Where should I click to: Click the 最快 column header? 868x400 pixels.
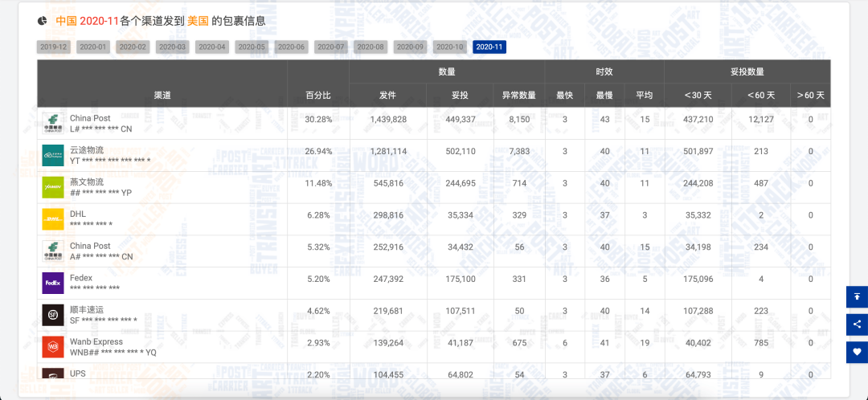(x=565, y=95)
